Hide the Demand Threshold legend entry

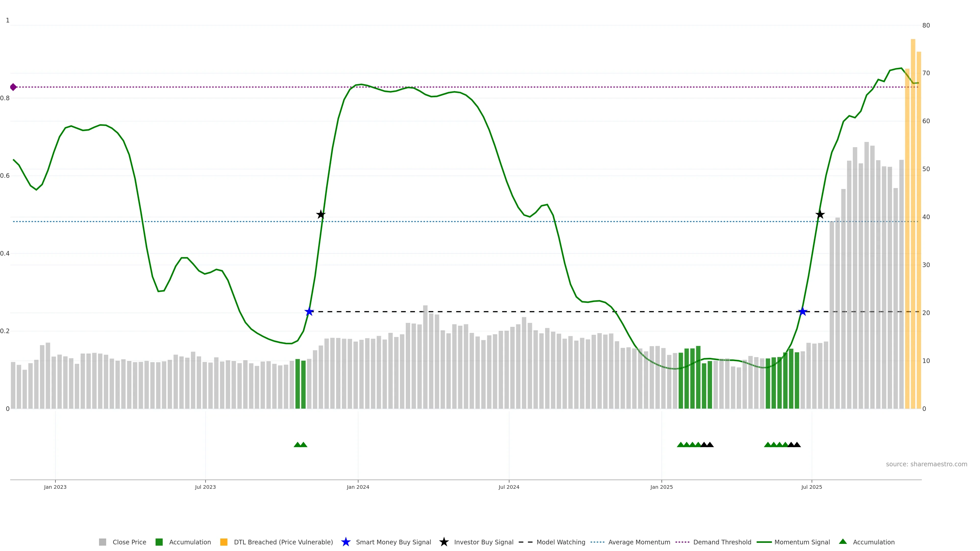pyautogui.click(x=722, y=542)
